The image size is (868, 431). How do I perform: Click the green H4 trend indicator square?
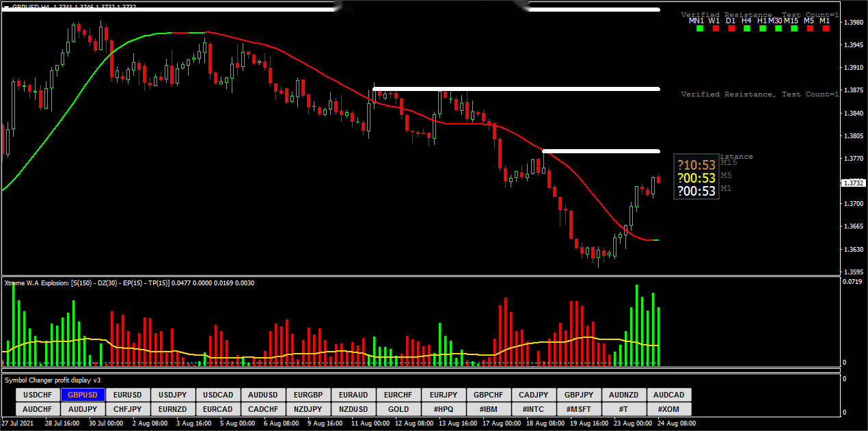[x=746, y=29]
